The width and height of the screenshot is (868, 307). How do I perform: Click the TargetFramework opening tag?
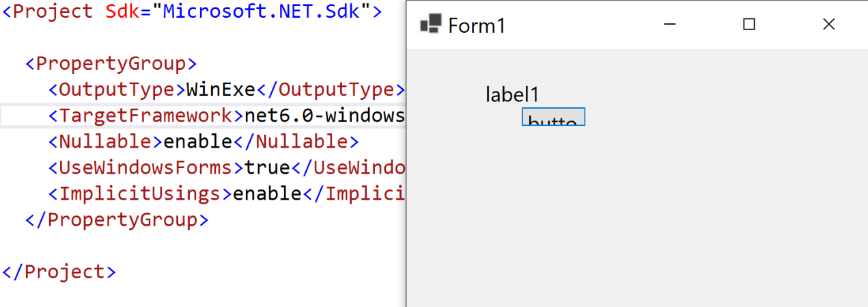click(x=146, y=116)
